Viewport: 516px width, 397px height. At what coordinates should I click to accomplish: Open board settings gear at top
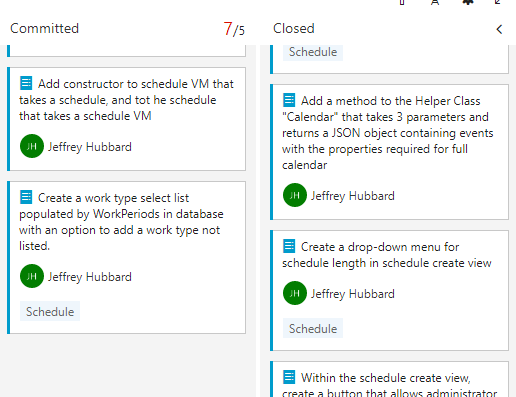(x=468, y=2)
